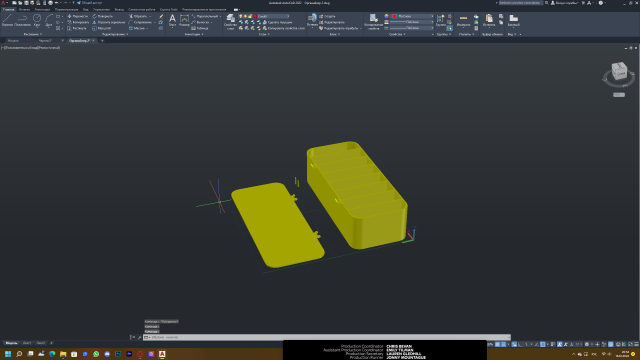Viewport: 640px width, 360px height.
Task: Select the Arc (Дуга) tool
Action: coord(49,20)
